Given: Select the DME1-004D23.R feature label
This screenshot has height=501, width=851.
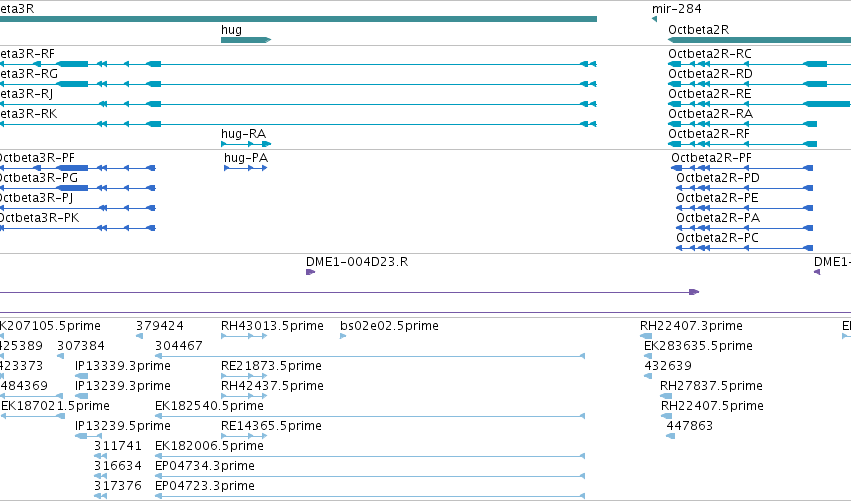Looking at the screenshot, I should tap(357, 262).
